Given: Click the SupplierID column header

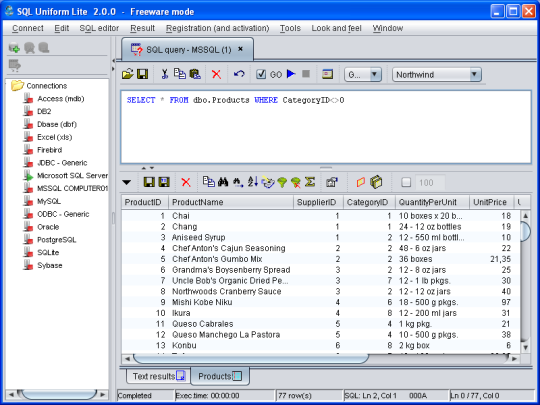Looking at the screenshot, I should pyautogui.click(x=318, y=202).
